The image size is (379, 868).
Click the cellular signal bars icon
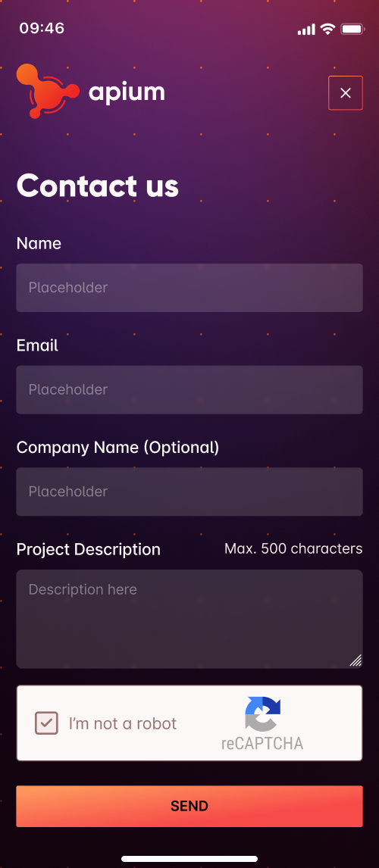coord(306,30)
